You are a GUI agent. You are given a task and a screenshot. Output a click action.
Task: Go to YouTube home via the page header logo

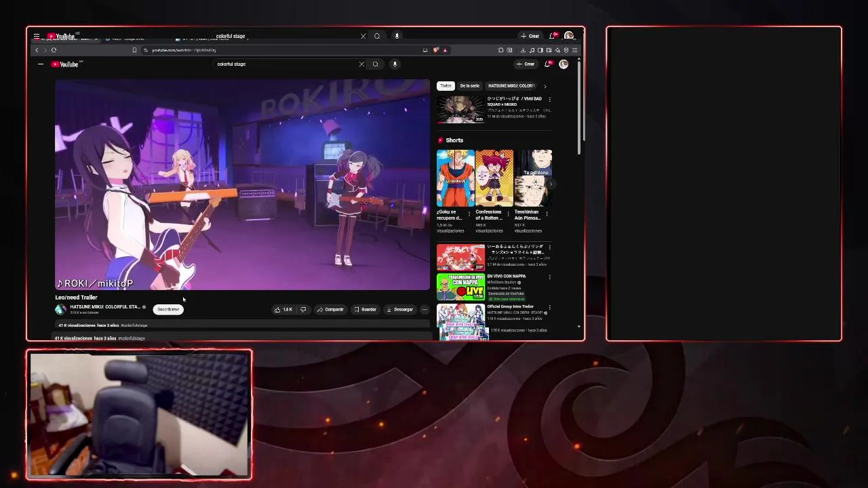[x=66, y=64]
